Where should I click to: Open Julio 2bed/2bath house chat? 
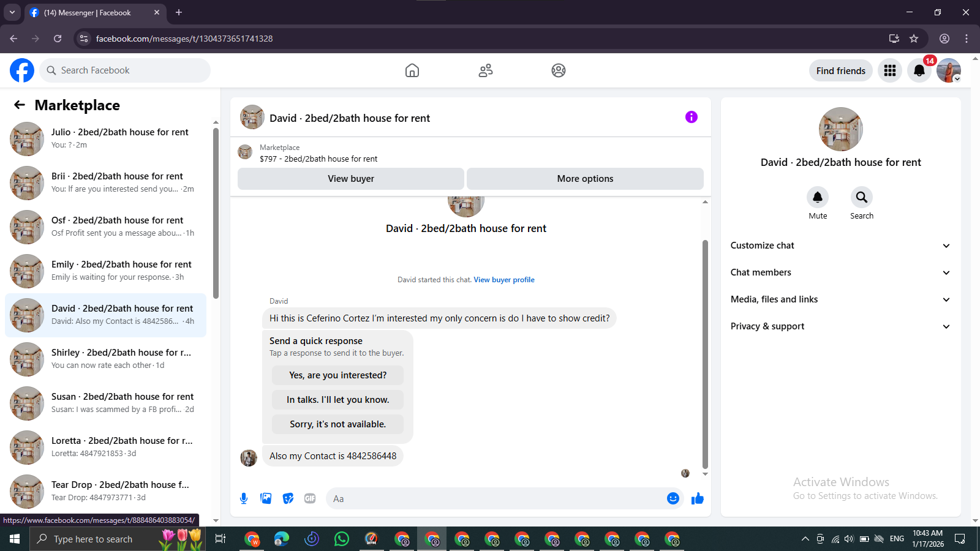coord(105,139)
